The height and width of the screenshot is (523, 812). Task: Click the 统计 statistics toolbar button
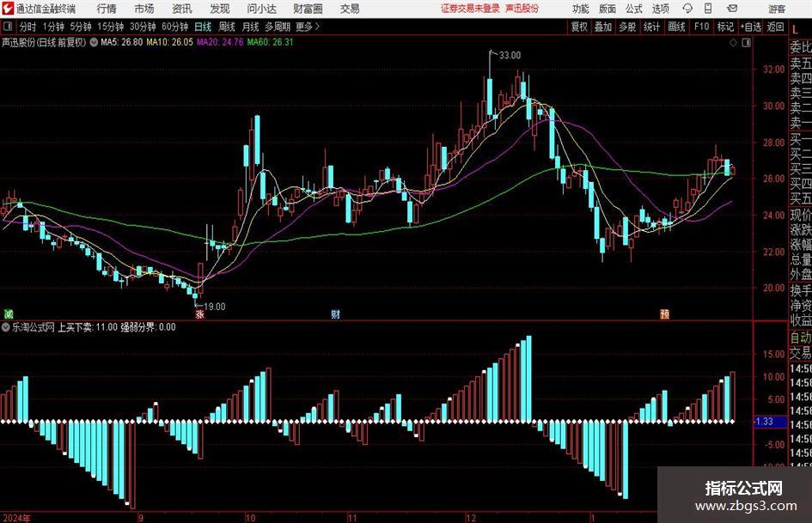651,27
